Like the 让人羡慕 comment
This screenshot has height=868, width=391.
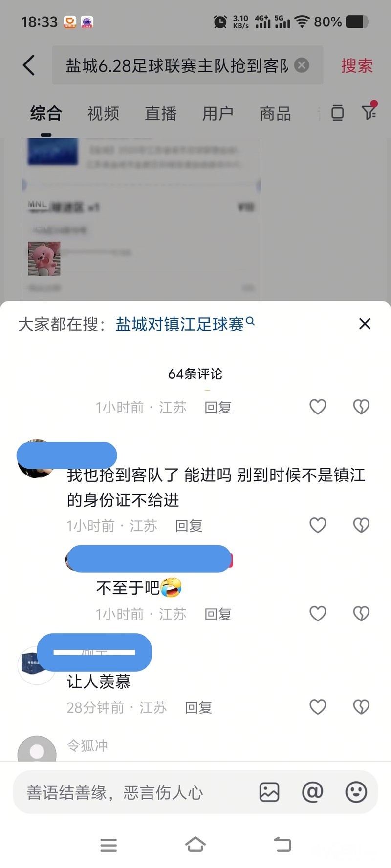click(318, 707)
